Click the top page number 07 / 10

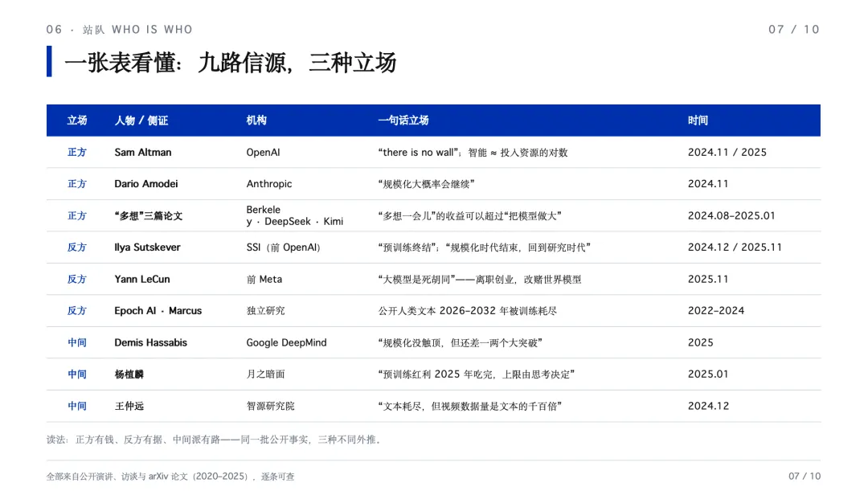tap(794, 30)
